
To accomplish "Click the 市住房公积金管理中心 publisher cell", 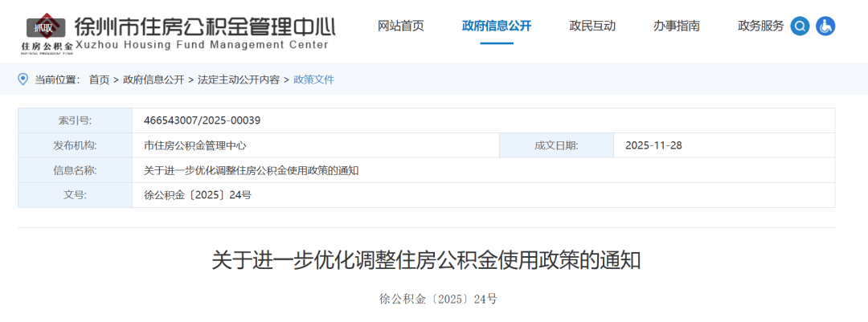I will 194,145.
